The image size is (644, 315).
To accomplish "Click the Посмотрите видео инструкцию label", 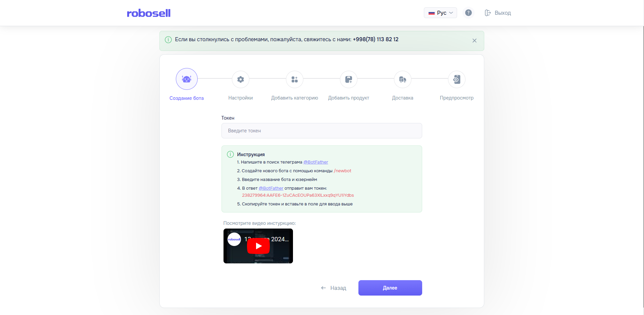I will coord(259,223).
